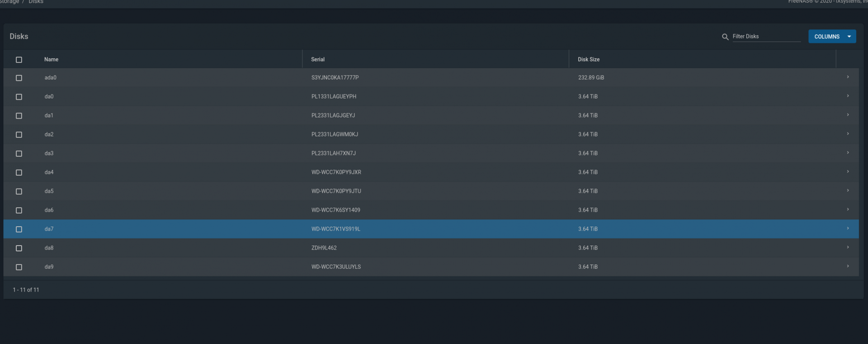868x344 pixels.
Task: Click serial WD-WCC7K1VS919L
Action: pos(336,229)
